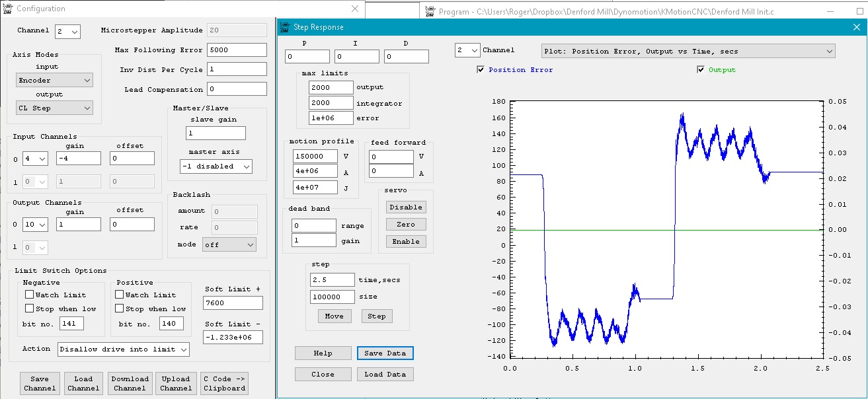Toggle the Position Error plot checkbox
868x399 pixels.
(x=481, y=70)
